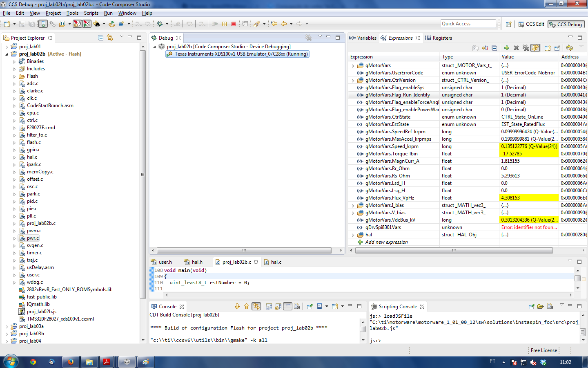Click Clear Console icon in Scripting Console
588x368 pixels.
tap(550, 306)
